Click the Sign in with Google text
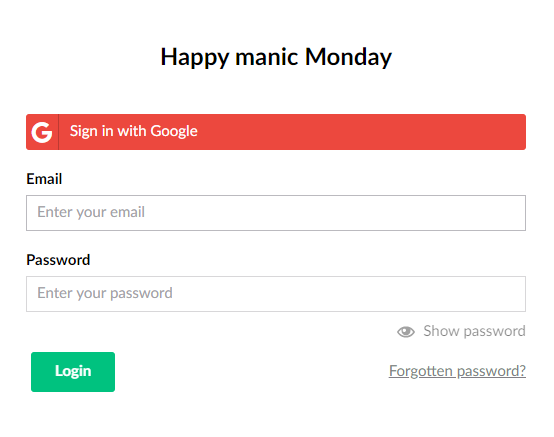This screenshot has width=554, height=437. [134, 131]
